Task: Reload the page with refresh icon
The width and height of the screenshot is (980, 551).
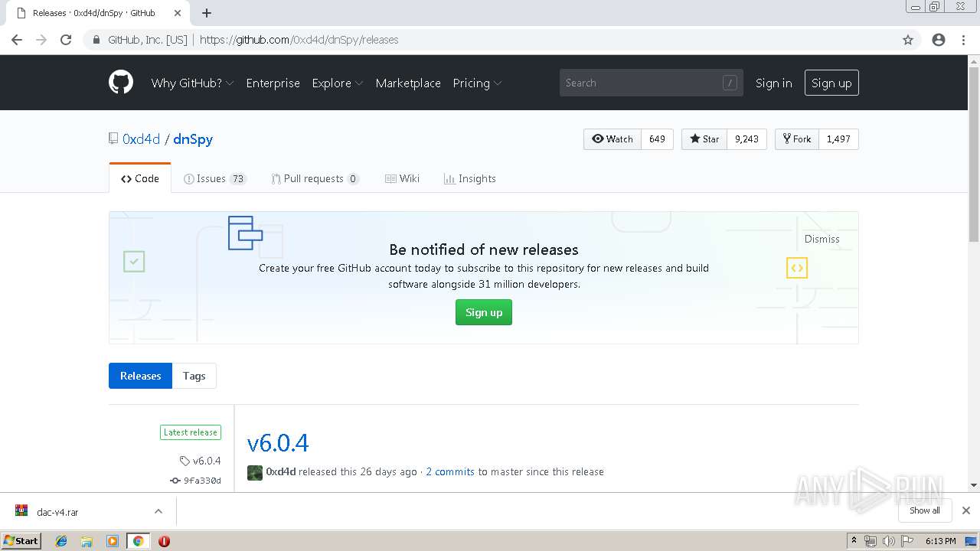Action: click(66, 40)
